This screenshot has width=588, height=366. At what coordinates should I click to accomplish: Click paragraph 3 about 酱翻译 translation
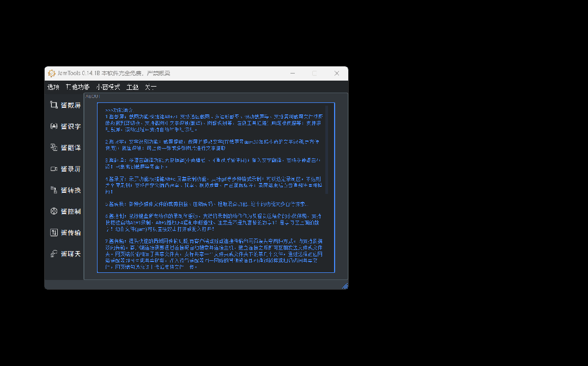coord(213,164)
